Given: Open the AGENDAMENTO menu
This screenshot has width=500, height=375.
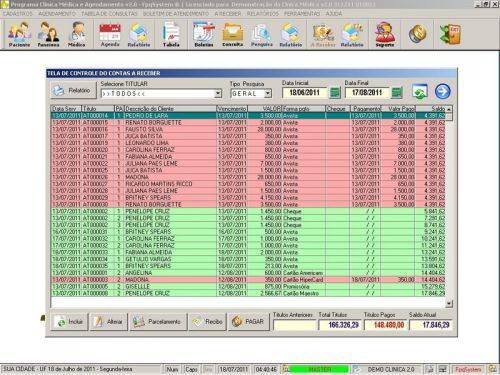Looking at the screenshot, I should click(57, 14).
